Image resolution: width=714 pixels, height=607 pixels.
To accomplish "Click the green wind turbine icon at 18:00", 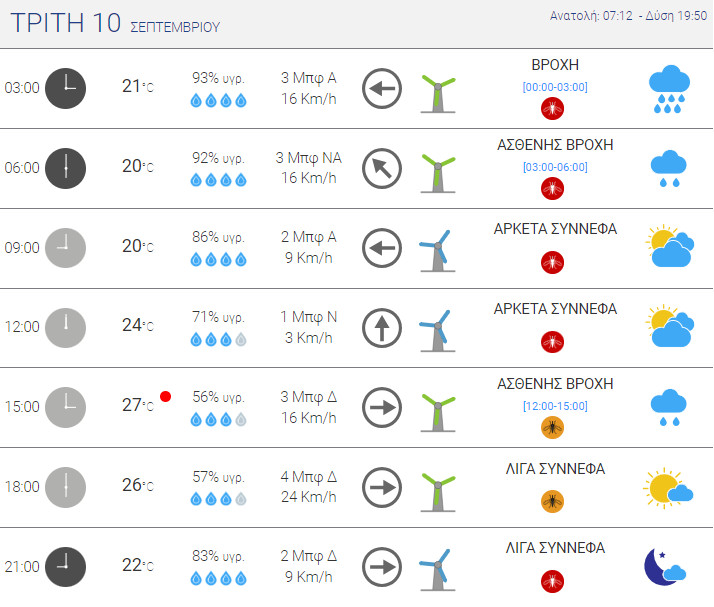I will coord(438,492).
